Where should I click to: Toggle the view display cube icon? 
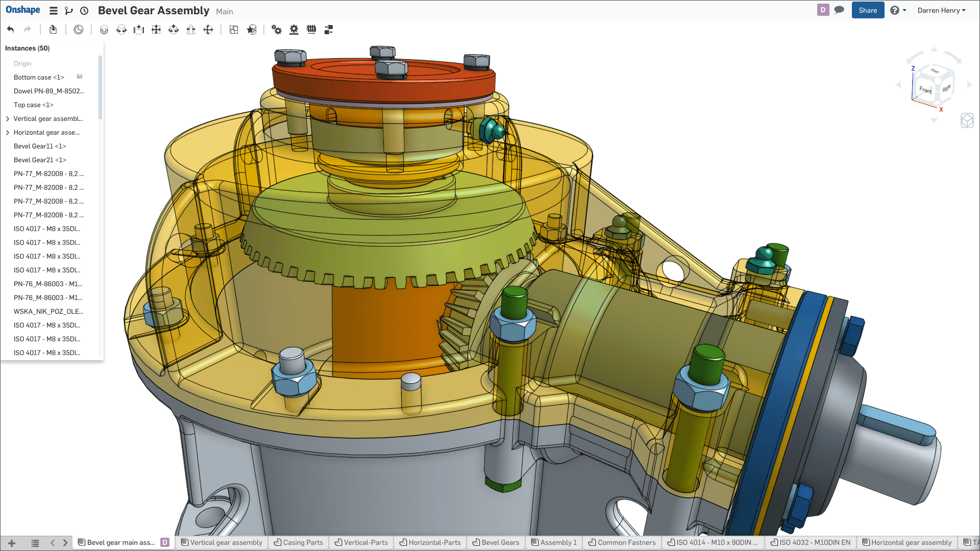tap(967, 120)
